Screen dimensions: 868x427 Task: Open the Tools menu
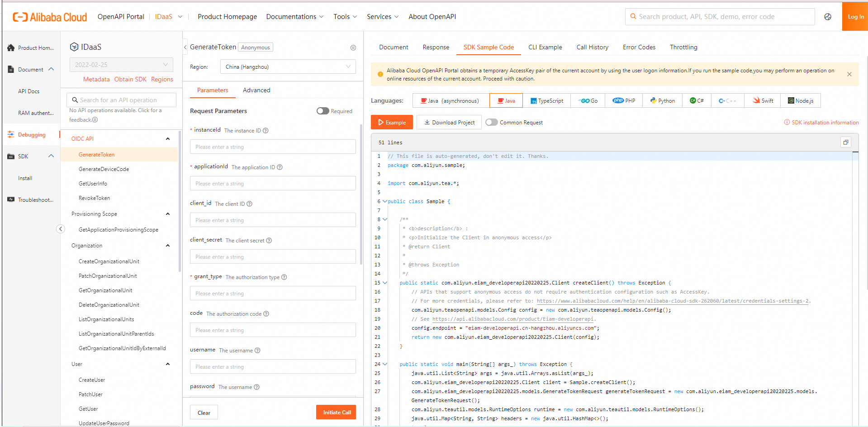[x=345, y=17]
